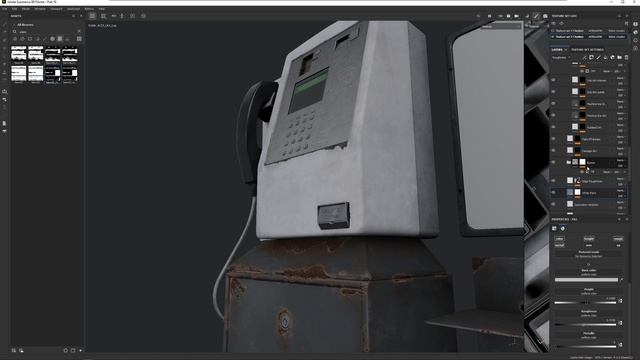The width and height of the screenshot is (640, 360).
Task: Click the Roughness slider in Properties
Action: 585,324
